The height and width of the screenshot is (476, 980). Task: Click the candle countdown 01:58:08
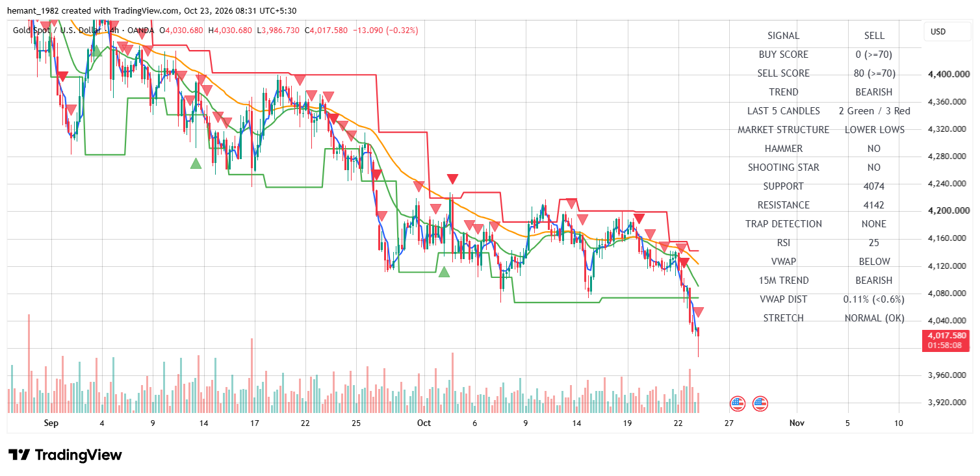coord(945,345)
